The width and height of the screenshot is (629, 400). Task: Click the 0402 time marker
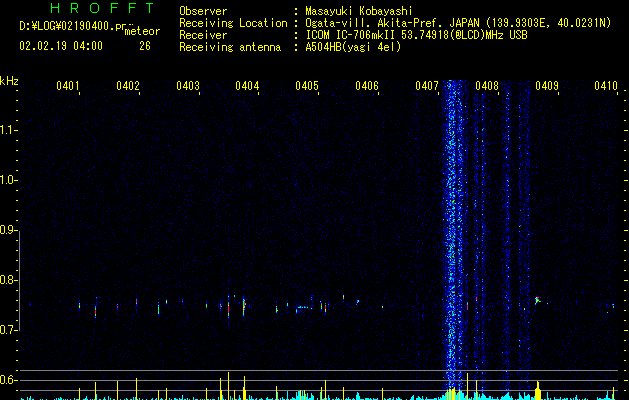[x=128, y=86]
